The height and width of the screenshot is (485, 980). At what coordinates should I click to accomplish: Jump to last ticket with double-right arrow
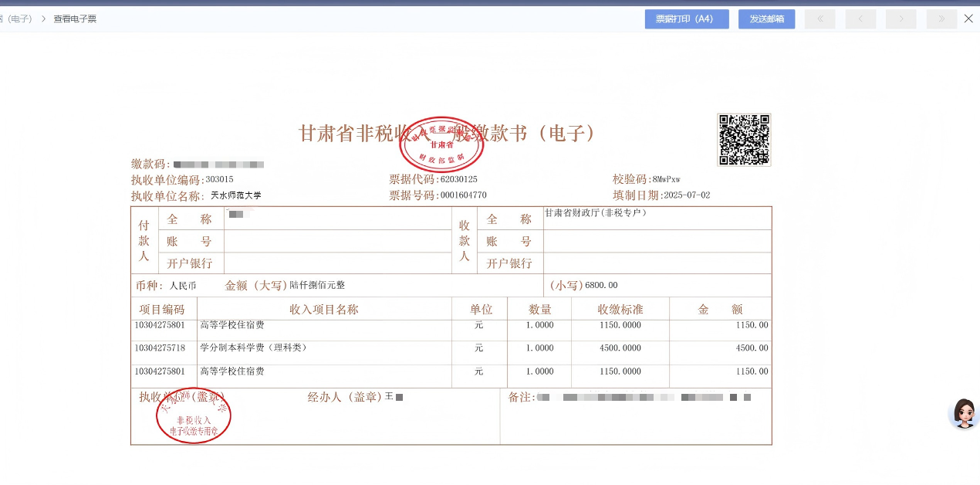click(941, 19)
